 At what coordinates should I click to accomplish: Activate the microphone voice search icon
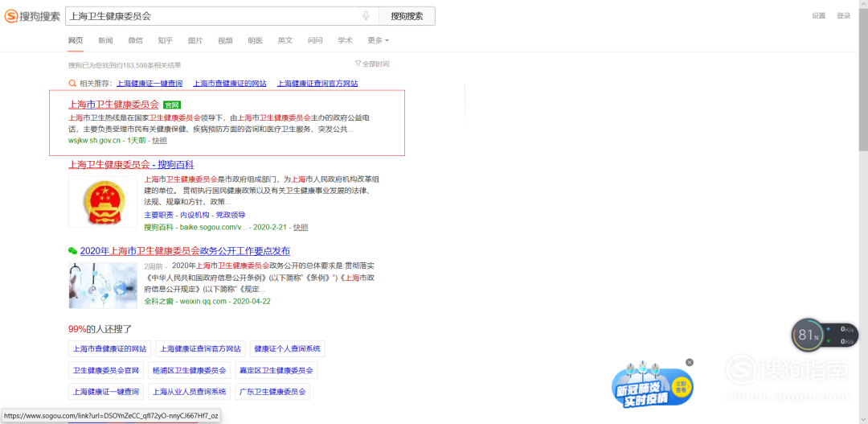(366, 16)
